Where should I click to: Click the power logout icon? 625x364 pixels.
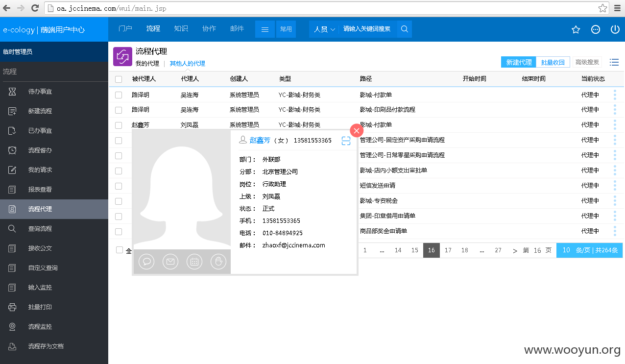(x=615, y=29)
